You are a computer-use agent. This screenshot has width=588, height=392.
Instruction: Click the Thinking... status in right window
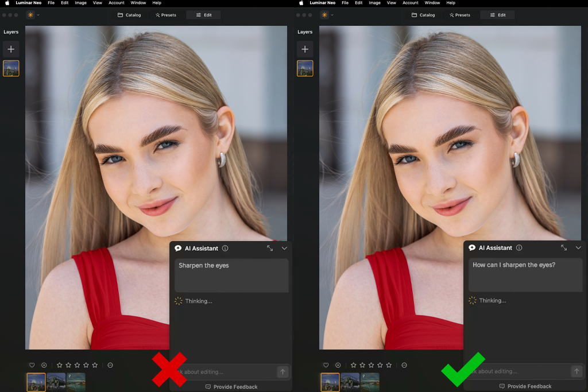(492, 300)
